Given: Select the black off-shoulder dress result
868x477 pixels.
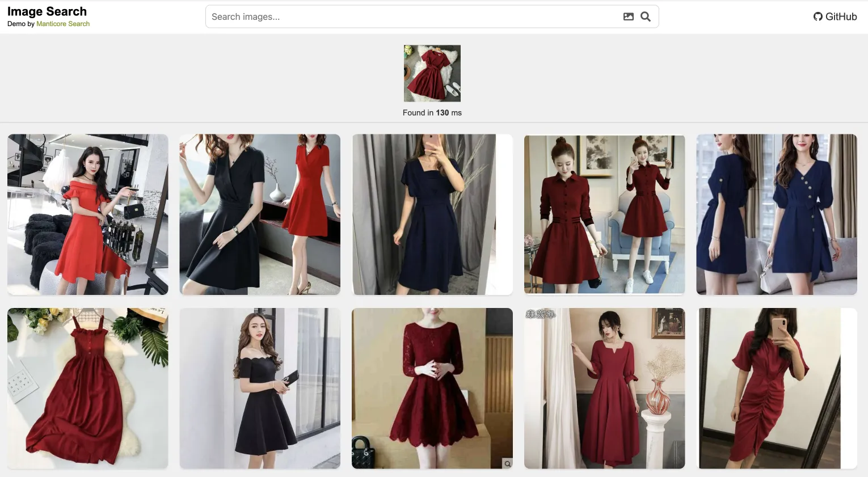Looking at the screenshot, I should point(259,389).
